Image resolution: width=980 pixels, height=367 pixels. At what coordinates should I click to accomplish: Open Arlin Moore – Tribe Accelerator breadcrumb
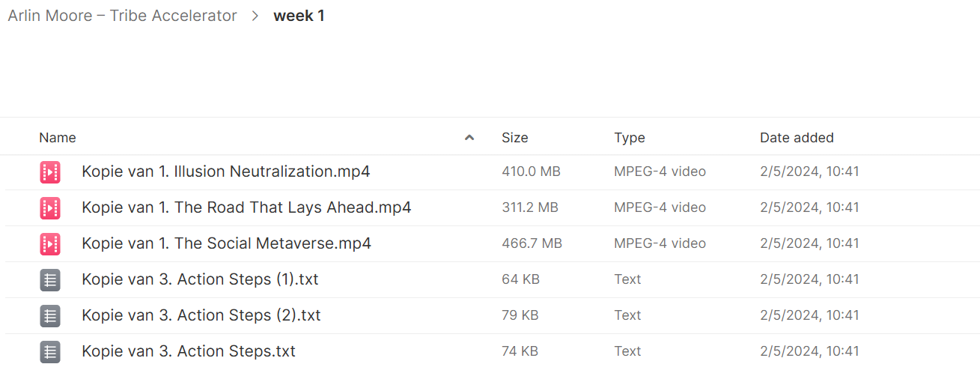pyautogui.click(x=122, y=16)
